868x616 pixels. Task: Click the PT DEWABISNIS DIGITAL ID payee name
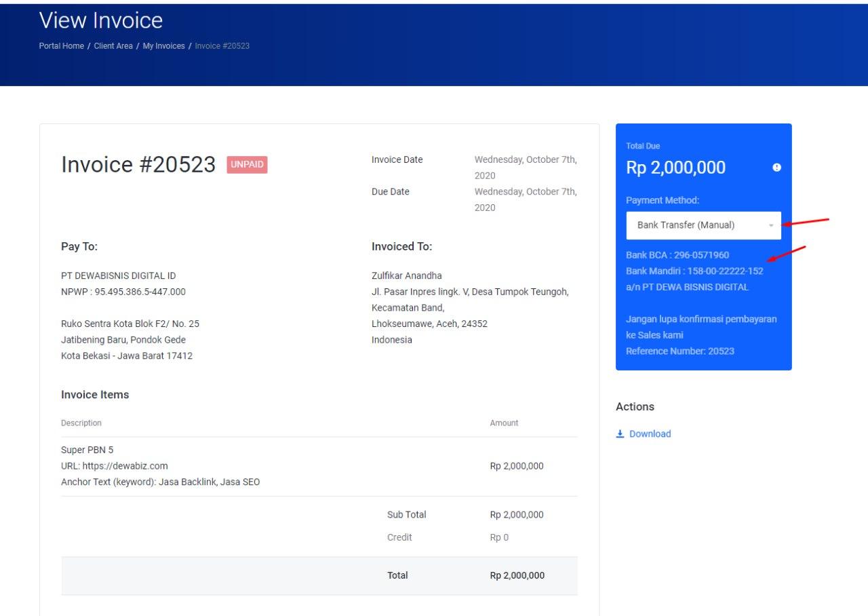pyautogui.click(x=118, y=276)
